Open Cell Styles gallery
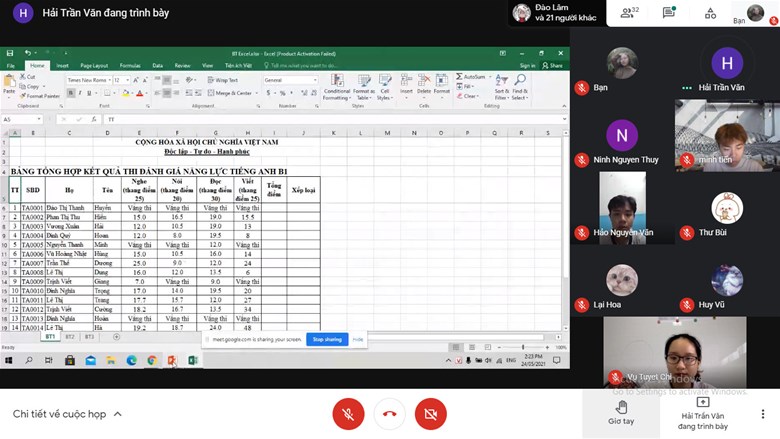780x439 pixels. [385, 87]
